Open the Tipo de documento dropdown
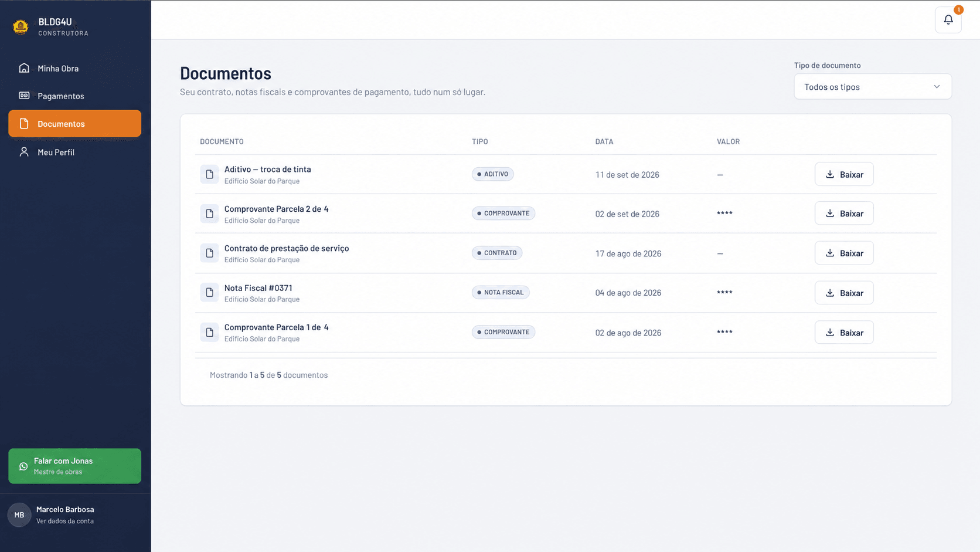 click(873, 87)
